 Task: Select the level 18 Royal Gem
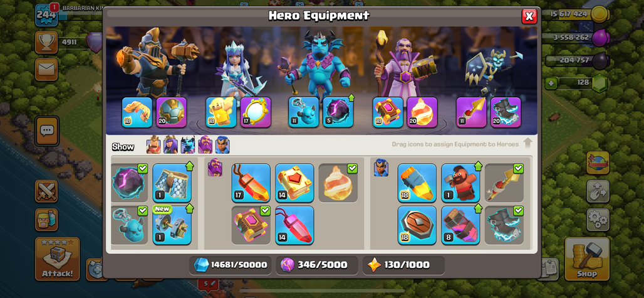[417, 183]
